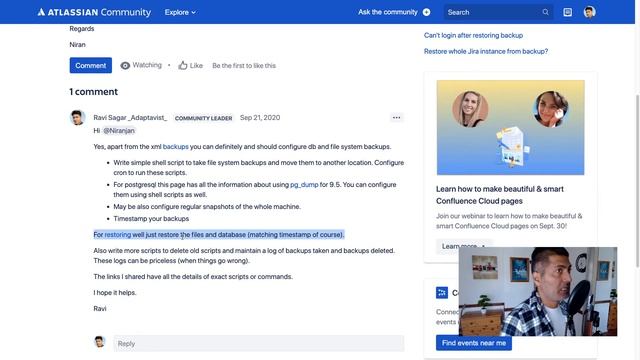Click the thumbs-up Like icon

182,65
